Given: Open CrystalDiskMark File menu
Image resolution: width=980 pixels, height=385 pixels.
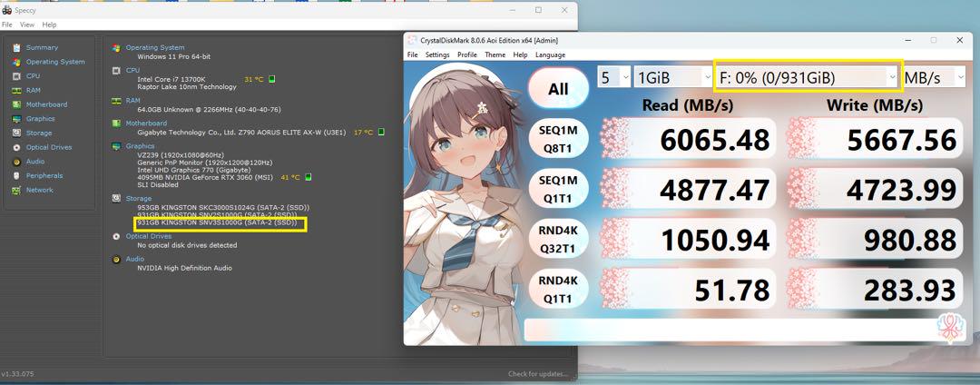Looking at the screenshot, I should point(413,55).
